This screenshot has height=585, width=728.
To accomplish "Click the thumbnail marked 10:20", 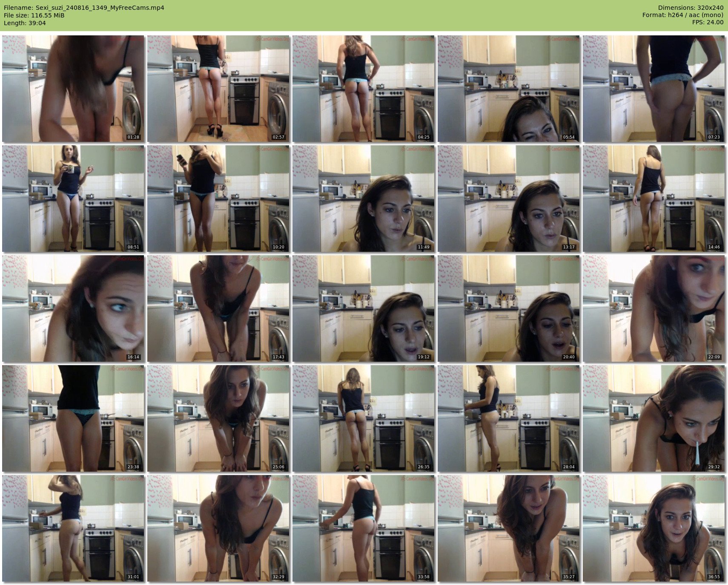I will [x=218, y=199].
